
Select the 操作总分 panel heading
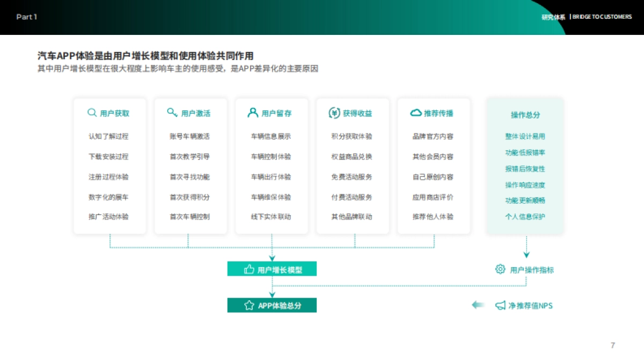tap(525, 115)
